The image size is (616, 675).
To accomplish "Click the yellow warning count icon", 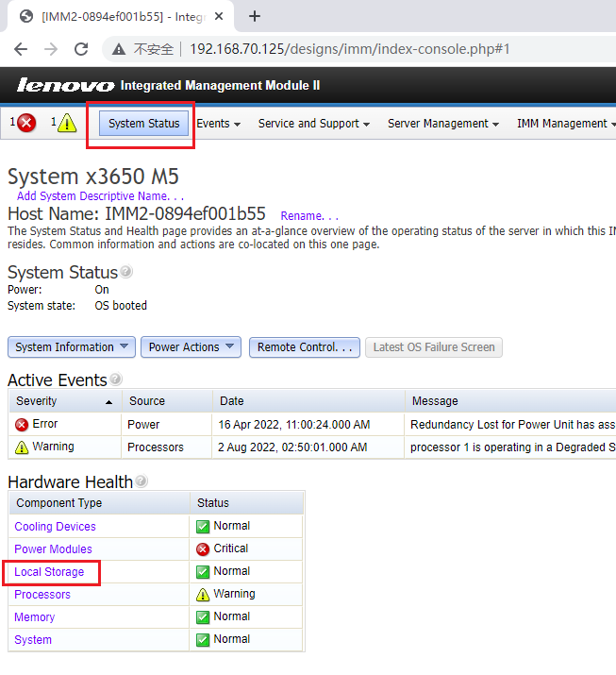I will 66,123.
